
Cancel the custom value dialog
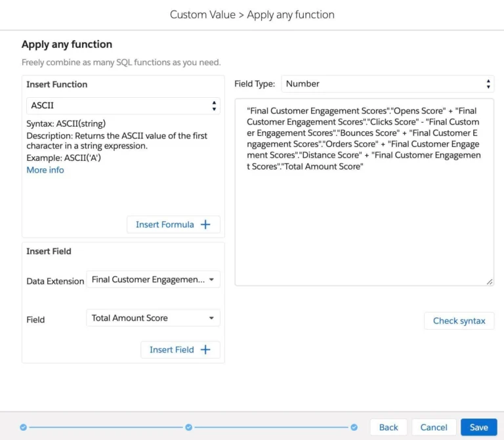point(434,428)
